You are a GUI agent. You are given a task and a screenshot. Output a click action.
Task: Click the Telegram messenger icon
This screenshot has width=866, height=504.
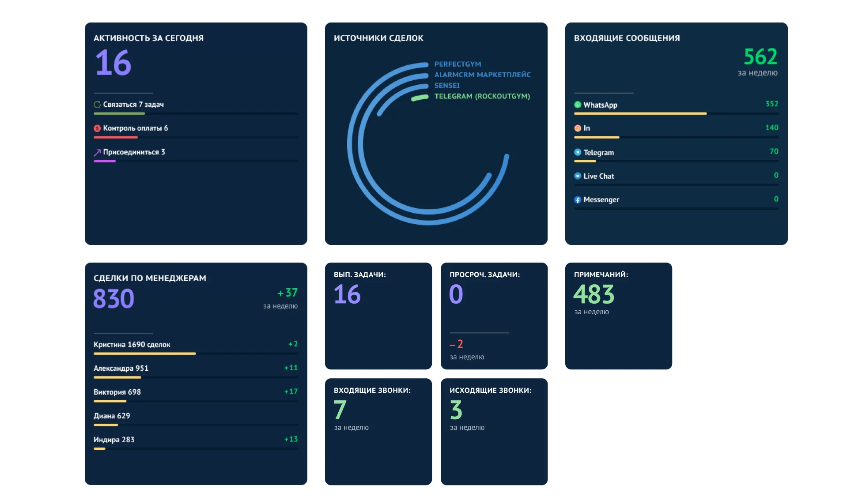(578, 152)
